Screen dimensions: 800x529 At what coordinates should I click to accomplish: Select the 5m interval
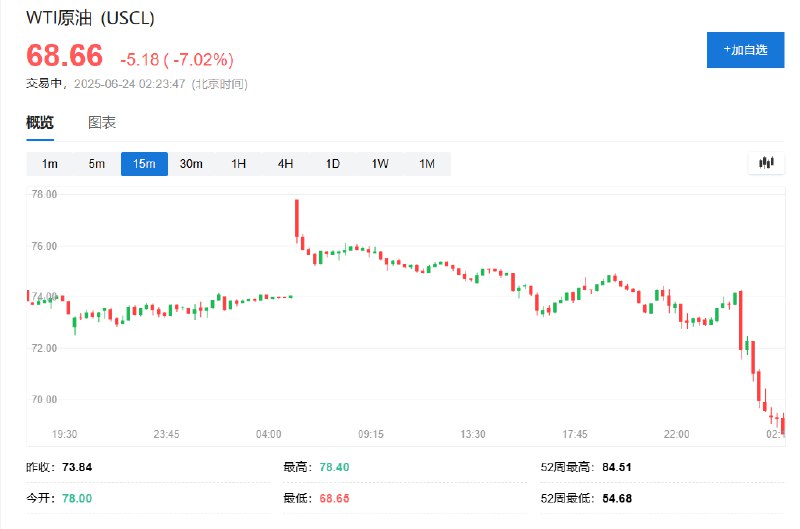pyautogui.click(x=96, y=164)
